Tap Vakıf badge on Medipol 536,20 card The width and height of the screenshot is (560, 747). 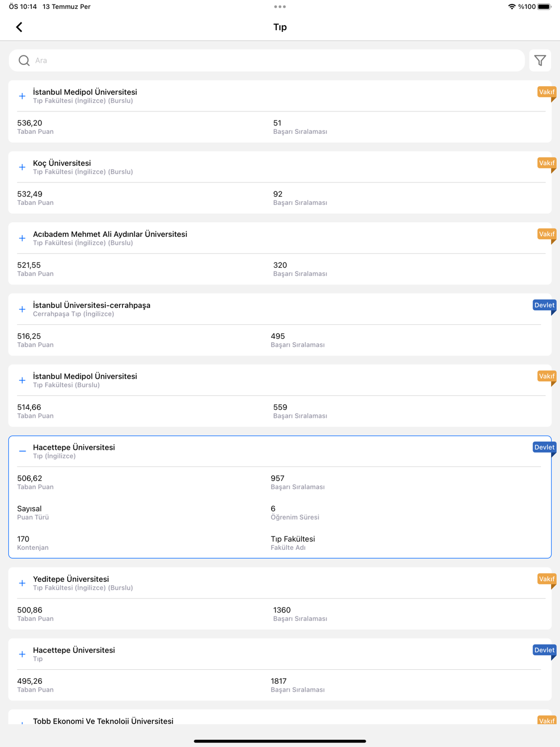[547, 92]
